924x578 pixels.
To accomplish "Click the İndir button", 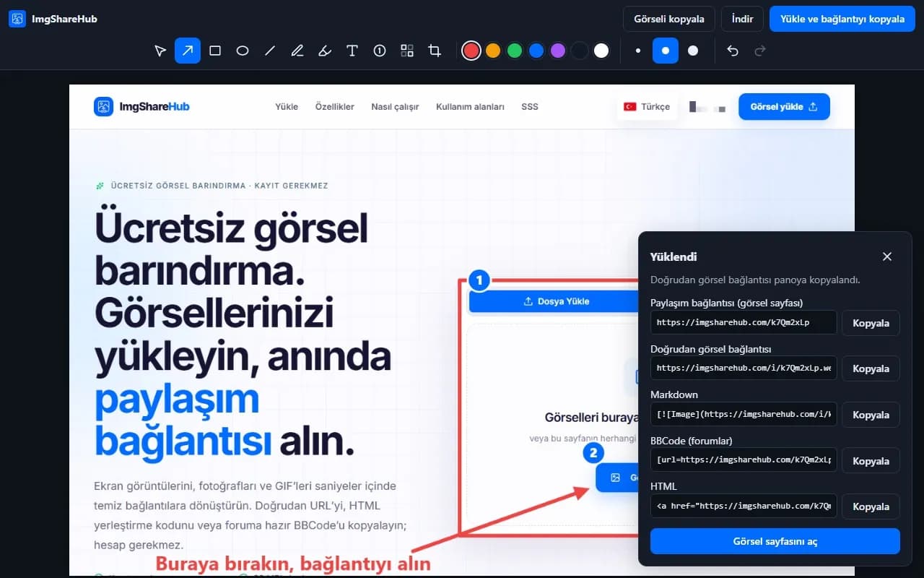I will coord(742,19).
